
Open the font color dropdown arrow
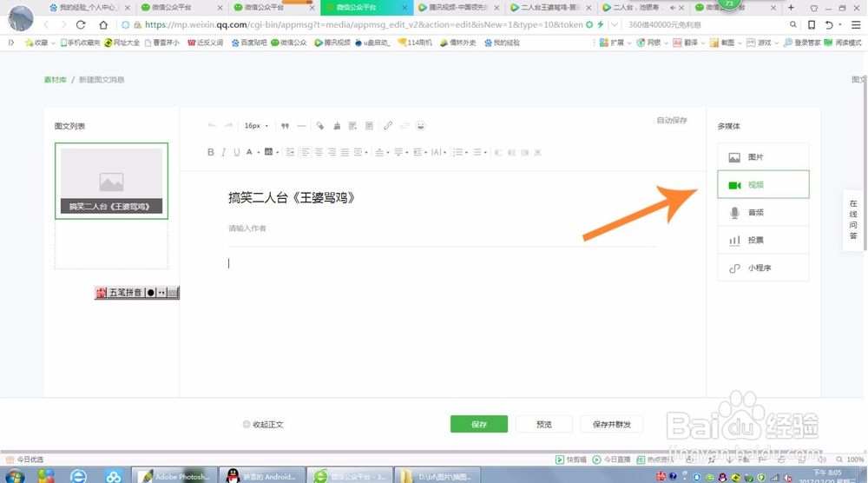(x=259, y=153)
